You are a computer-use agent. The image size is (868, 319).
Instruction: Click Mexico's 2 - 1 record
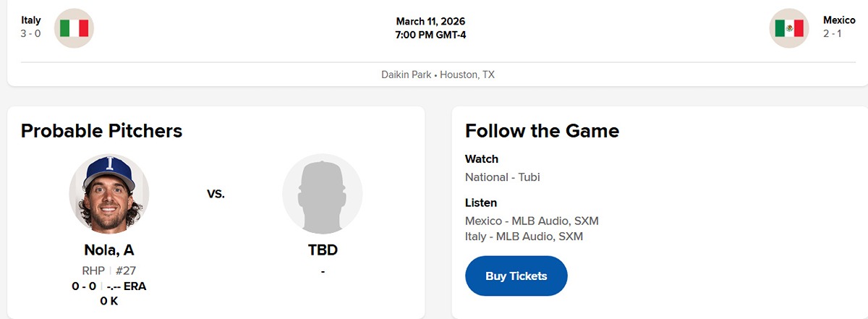(x=839, y=34)
